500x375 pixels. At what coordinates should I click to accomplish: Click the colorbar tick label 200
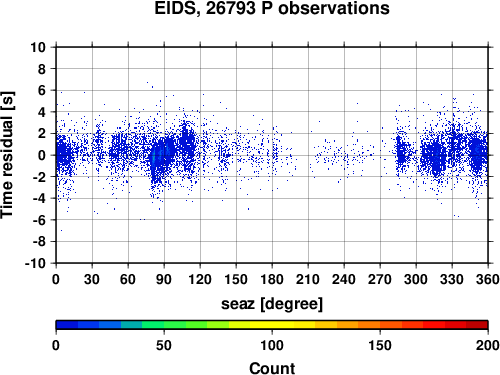pos(487,345)
